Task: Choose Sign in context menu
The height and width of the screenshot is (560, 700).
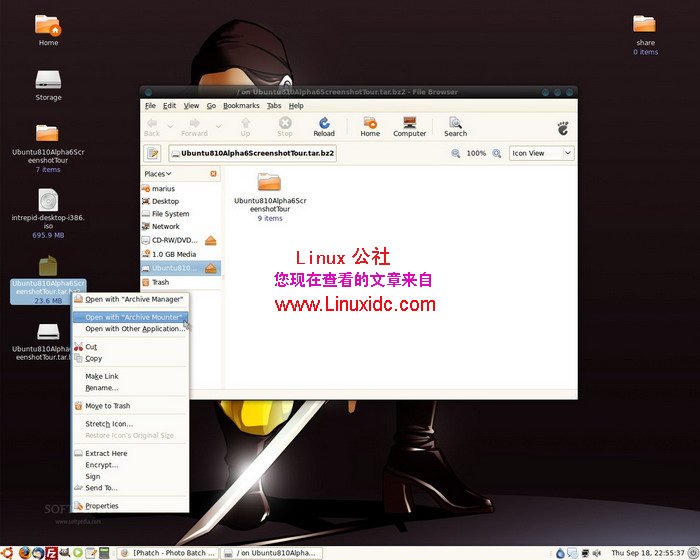Action: pos(130,476)
